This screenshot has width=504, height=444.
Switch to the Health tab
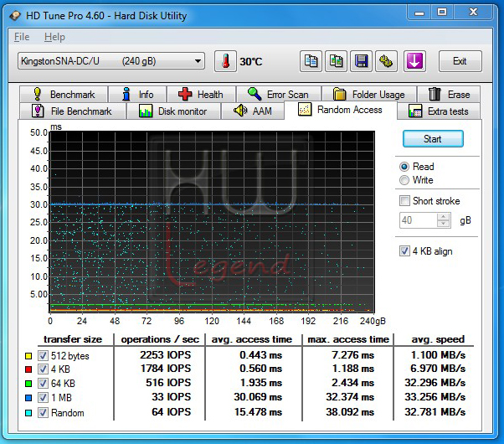[201, 95]
